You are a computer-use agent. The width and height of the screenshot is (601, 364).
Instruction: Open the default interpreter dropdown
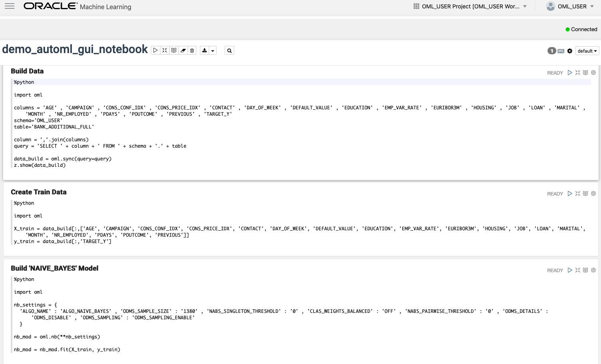tap(587, 51)
